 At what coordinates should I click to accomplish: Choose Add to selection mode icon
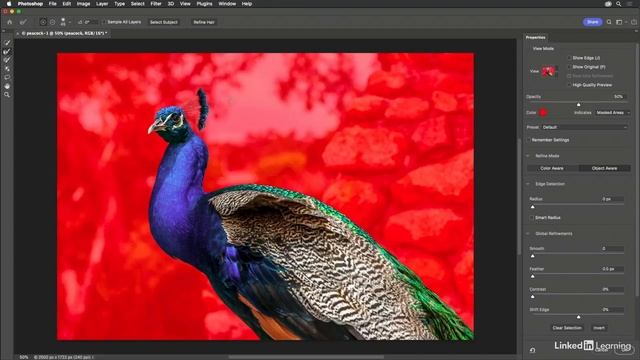click(x=43, y=22)
